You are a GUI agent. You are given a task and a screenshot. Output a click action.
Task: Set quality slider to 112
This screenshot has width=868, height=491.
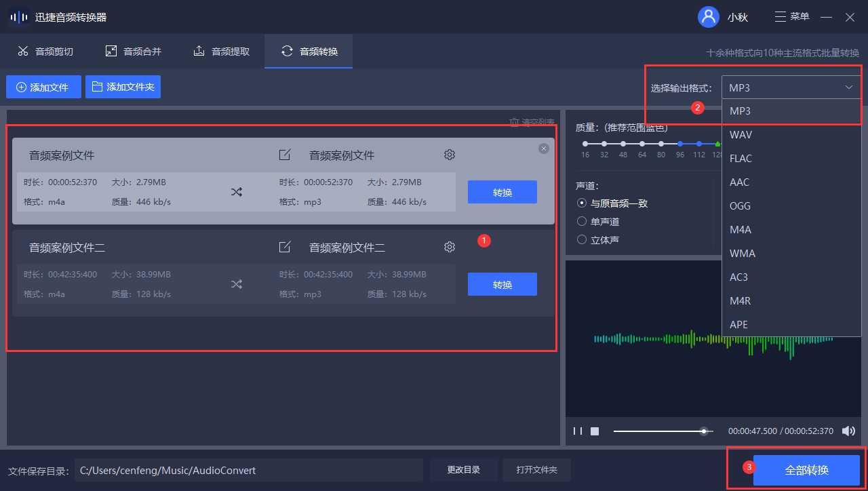(x=699, y=144)
